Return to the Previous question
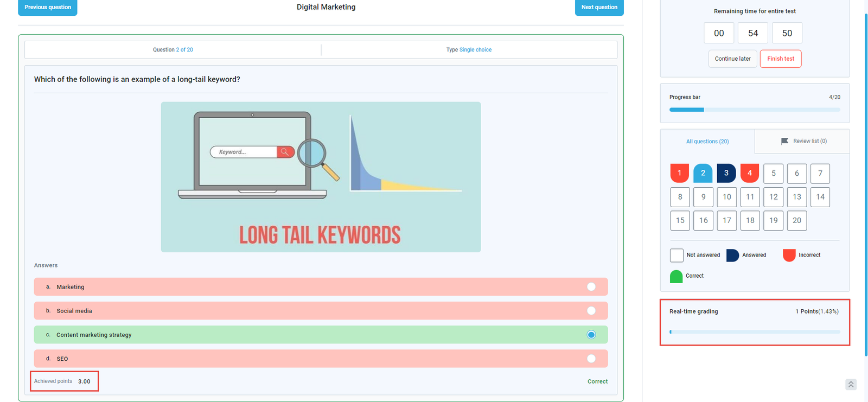 click(48, 8)
